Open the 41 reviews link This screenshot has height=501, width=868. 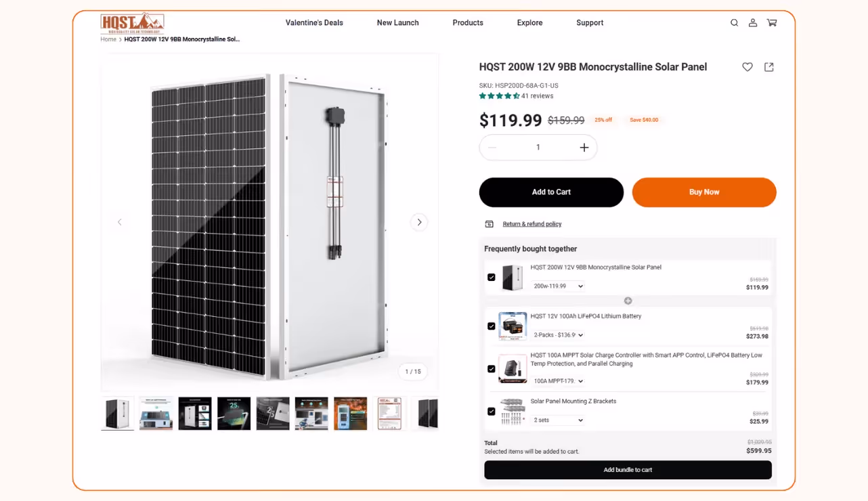(x=538, y=95)
